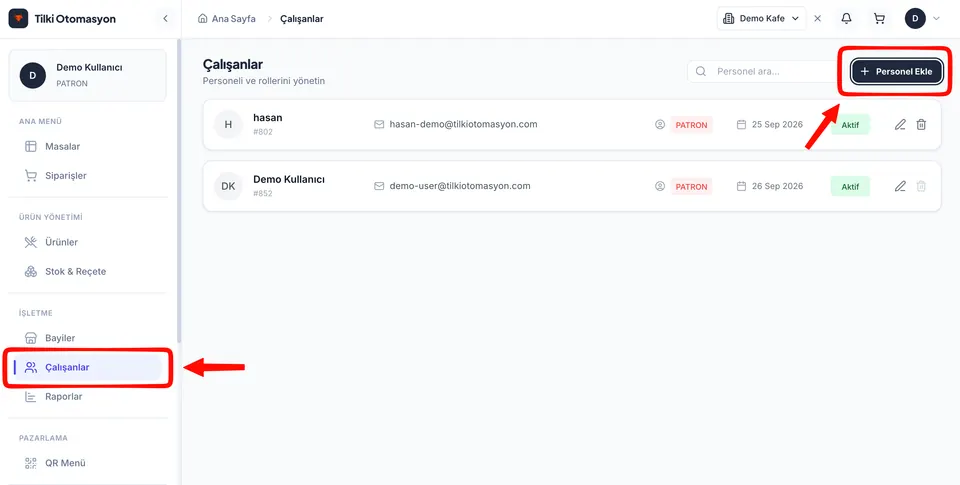
Task: Open Demo Kullanıcı PATRON profile card
Action: tap(88, 75)
